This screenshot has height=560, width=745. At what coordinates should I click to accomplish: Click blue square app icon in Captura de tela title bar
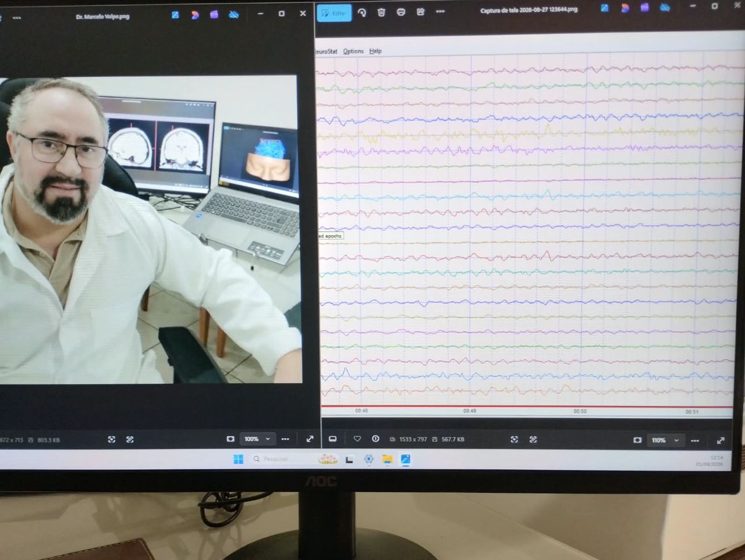point(605,8)
